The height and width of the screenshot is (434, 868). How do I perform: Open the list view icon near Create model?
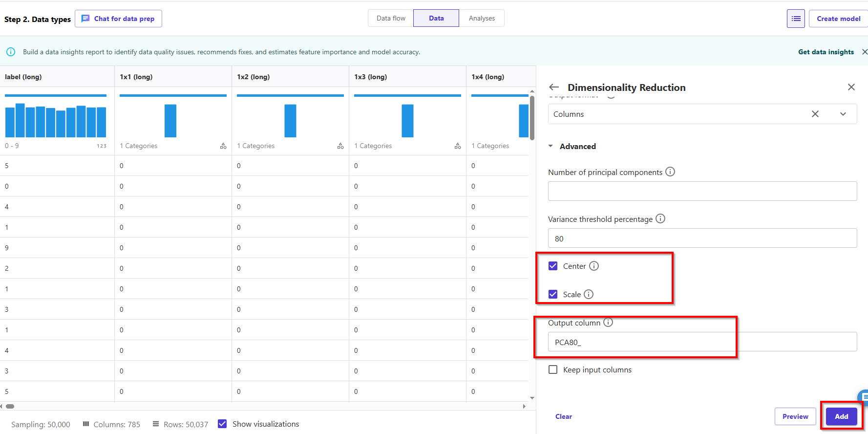(x=796, y=19)
